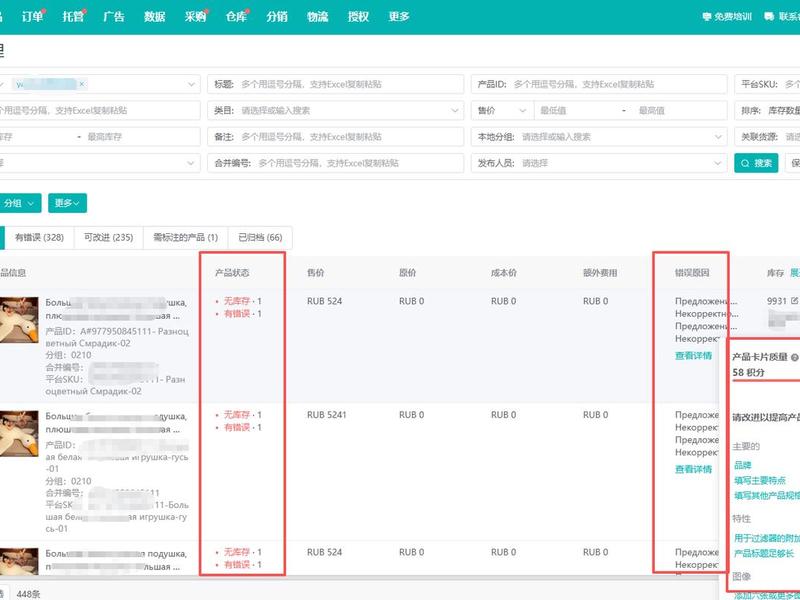800x600 pixels.
Task: Click the edit icon beside stock 9931
Action: tap(794, 301)
